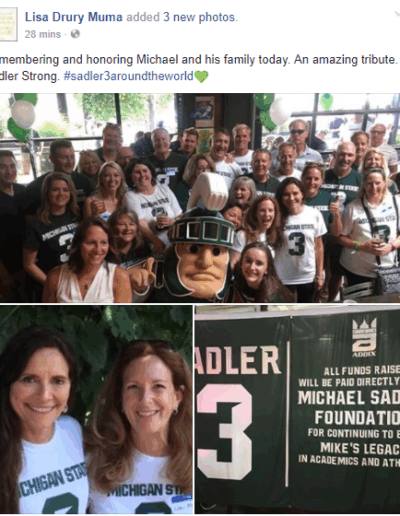This screenshot has height=516, width=400.
Task: Click the Public globe privacy icon
Action: 75,34
